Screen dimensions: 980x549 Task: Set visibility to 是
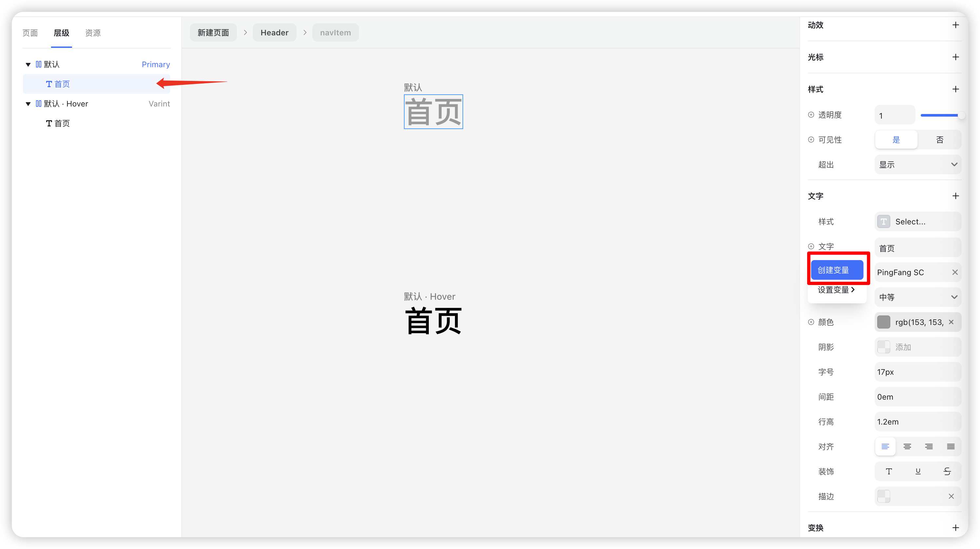point(896,140)
